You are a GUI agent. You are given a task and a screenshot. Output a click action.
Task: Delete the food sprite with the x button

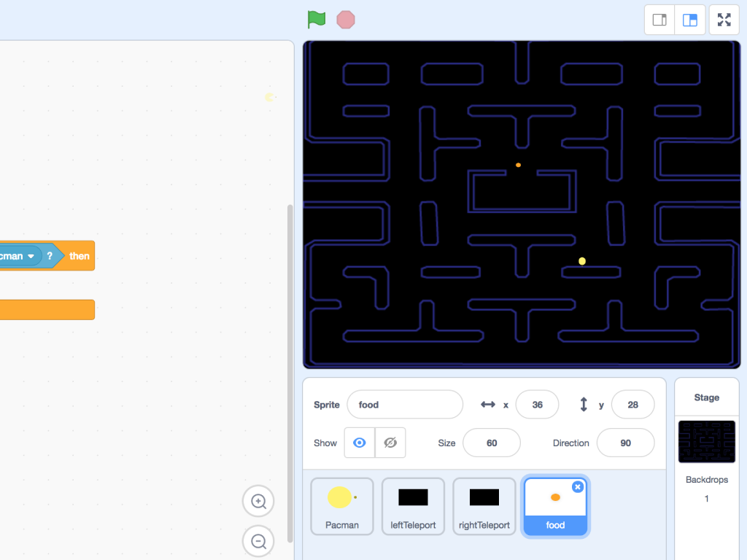[578, 486]
